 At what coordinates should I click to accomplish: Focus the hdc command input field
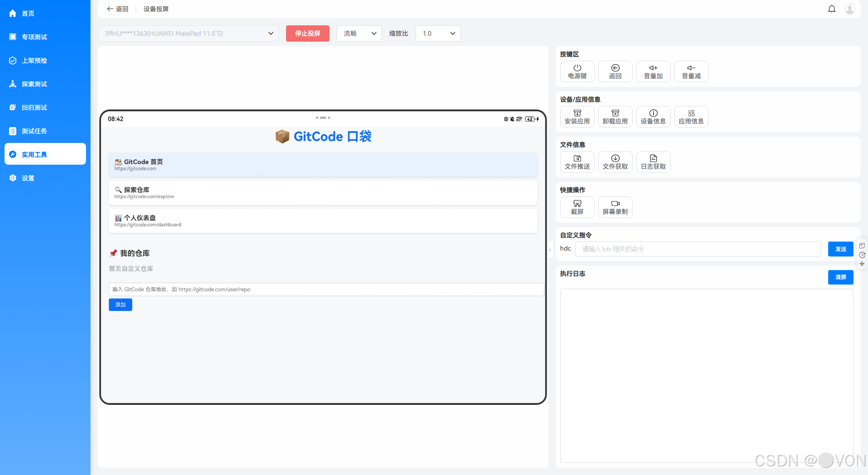[698, 249]
